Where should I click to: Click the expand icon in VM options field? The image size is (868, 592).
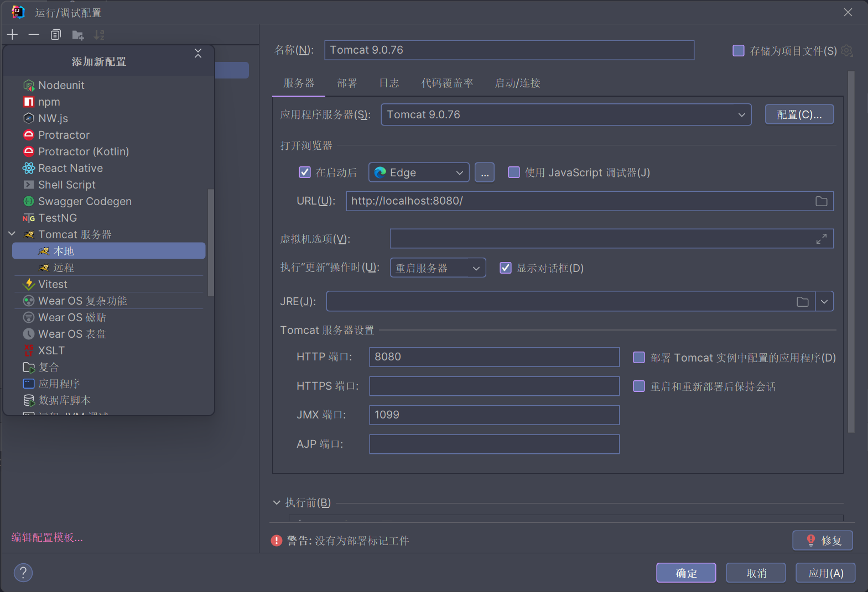(821, 239)
